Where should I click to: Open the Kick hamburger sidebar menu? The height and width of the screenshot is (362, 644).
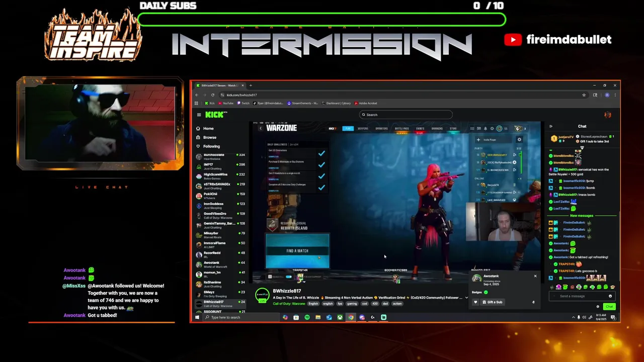[x=199, y=115]
